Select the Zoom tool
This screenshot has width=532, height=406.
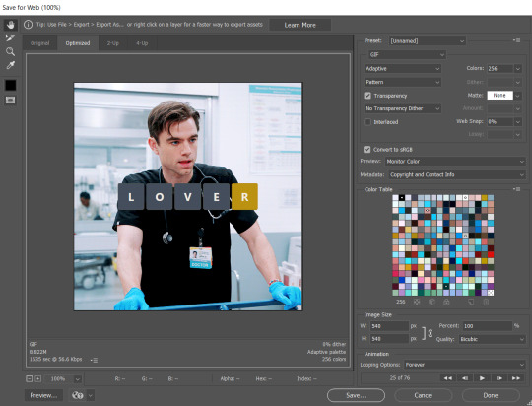point(10,51)
